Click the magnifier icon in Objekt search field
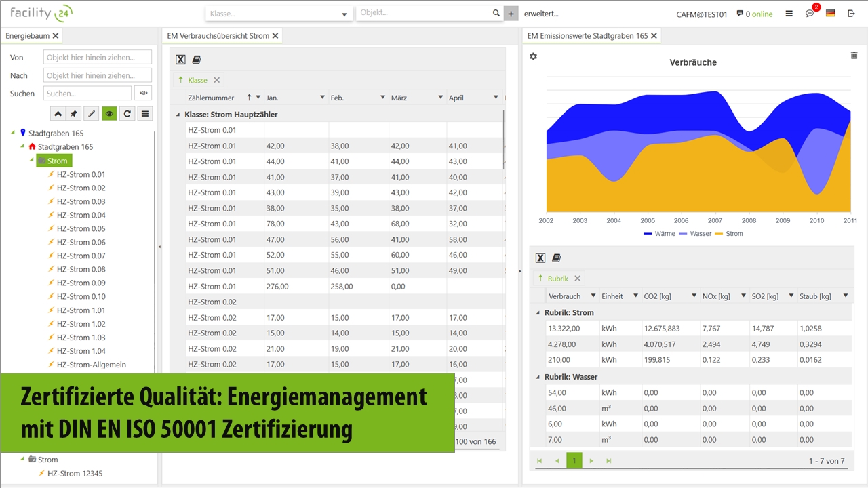Image resolution: width=868 pixels, height=488 pixels. tap(496, 13)
